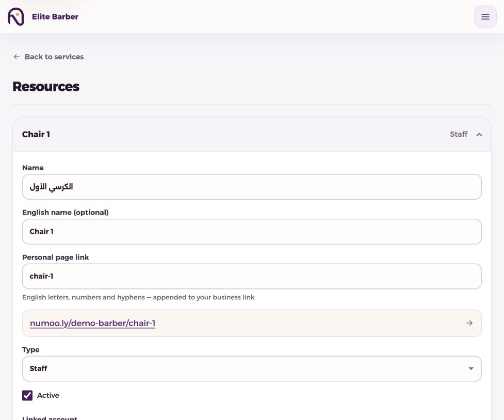Click the Staff label in card header

(459, 134)
